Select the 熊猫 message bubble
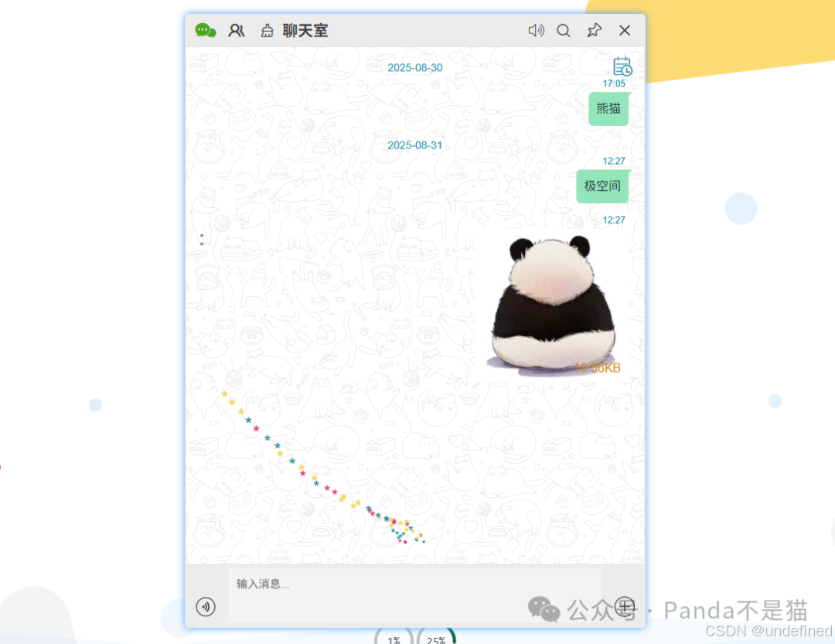This screenshot has height=644, width=835. 608,109
